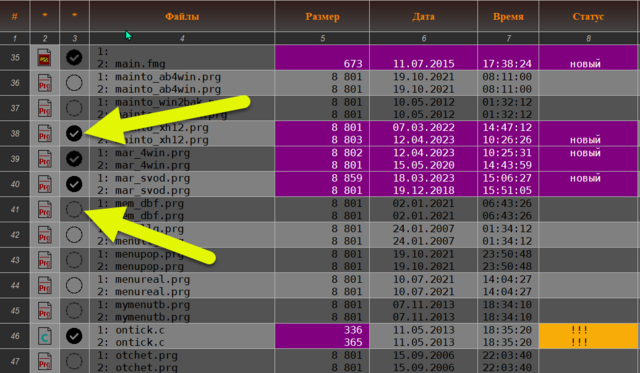Click the Prg icon for mar_svod.prg
640x373 pixels.
[44, 184]
